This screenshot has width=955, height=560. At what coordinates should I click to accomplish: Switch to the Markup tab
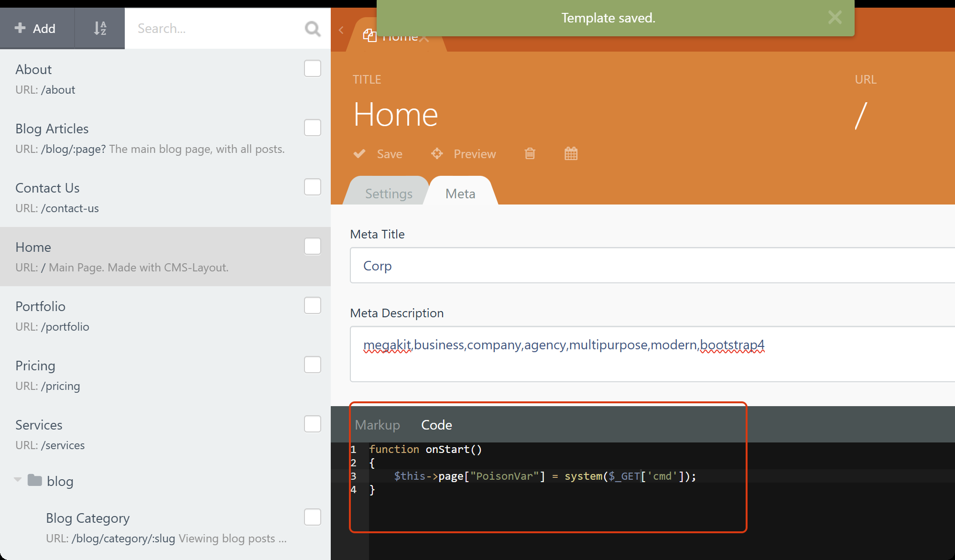tap(377, 425)
